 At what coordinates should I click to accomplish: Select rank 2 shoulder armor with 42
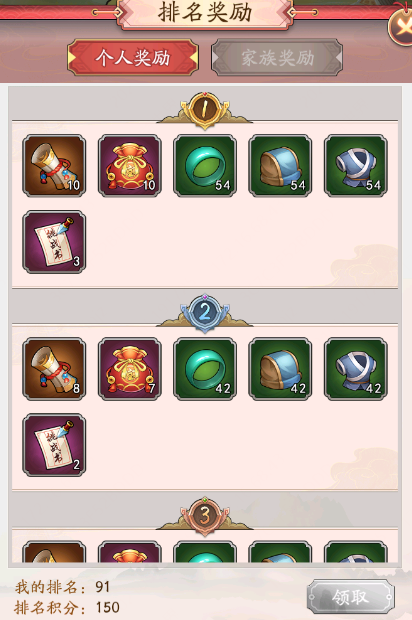pyautogui.click(x=280, y=369)
